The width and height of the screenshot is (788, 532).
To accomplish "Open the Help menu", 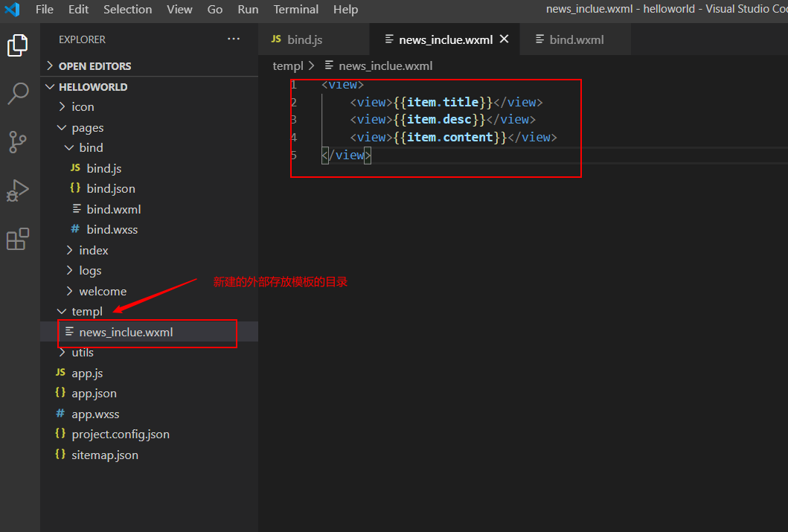I will point(346,10).
